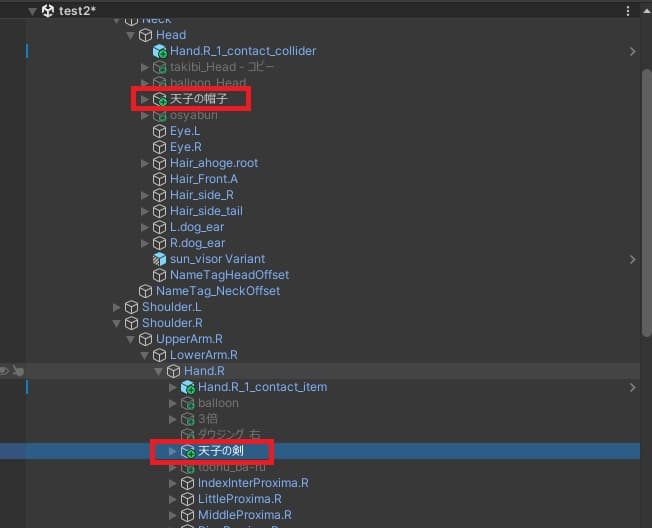Screen dimensions: 652x528
Task: Click the Shoulder.L cube icon
Action: point(131,307)
